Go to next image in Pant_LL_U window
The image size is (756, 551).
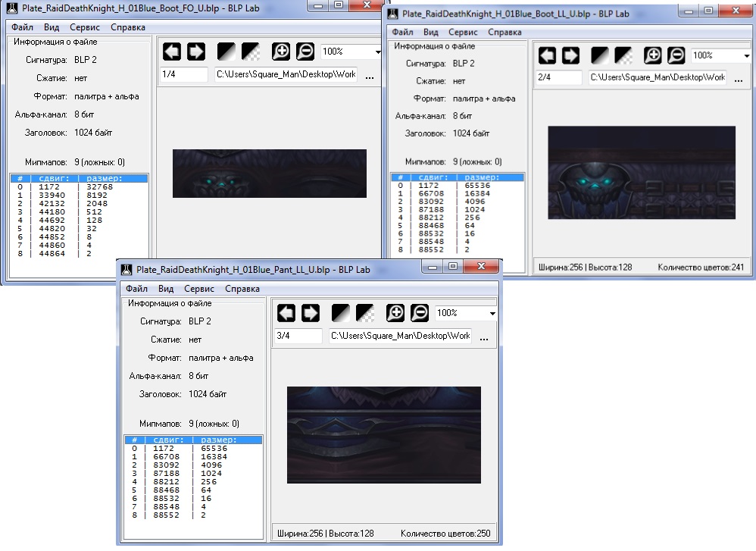tap(311, 313)
